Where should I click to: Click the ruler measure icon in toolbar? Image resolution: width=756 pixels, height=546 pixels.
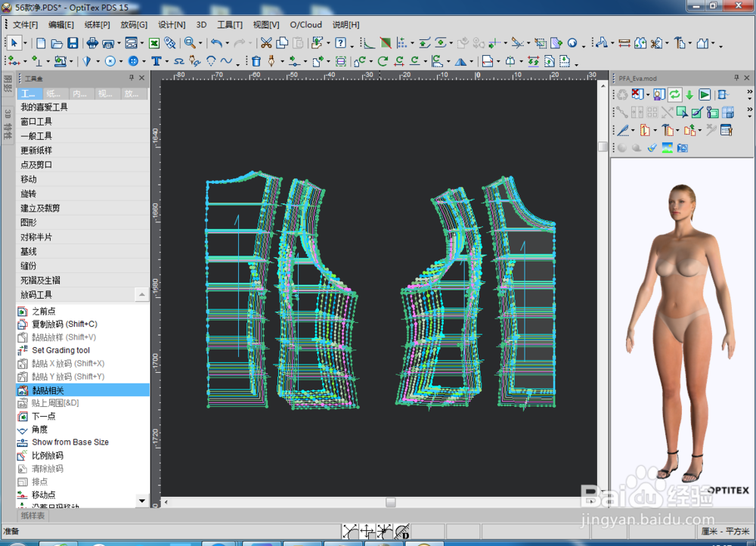pyautogui.click(x=624, y=43)
